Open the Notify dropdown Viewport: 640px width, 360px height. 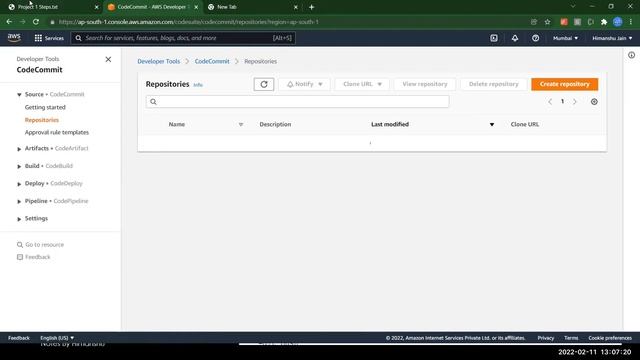304,84
